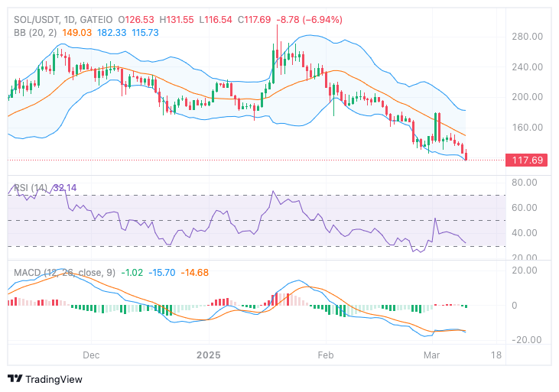Select the RSI (14) indicator label
The image size is (559, 392).
(x=31, y=188)
